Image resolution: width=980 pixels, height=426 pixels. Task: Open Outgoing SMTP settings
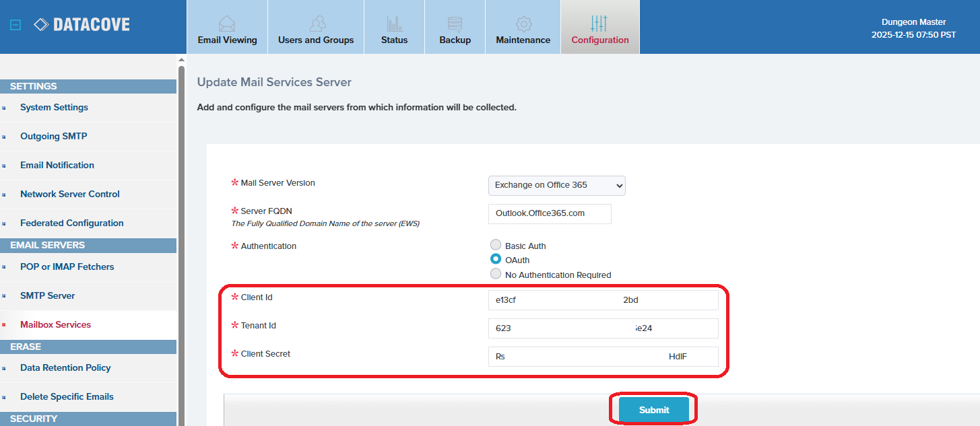coord(54,136)
